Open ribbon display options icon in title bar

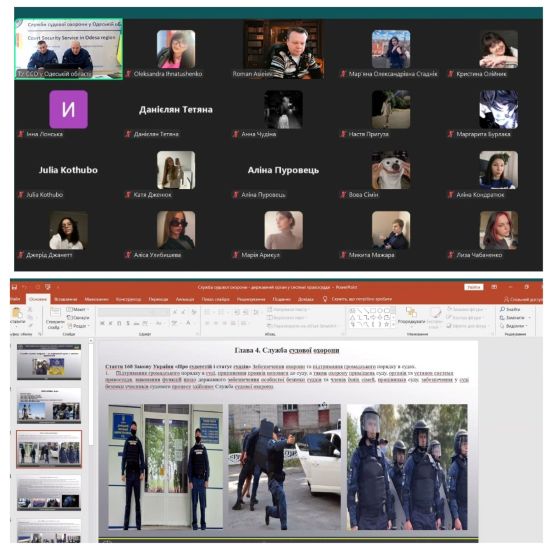pos(494,287)
